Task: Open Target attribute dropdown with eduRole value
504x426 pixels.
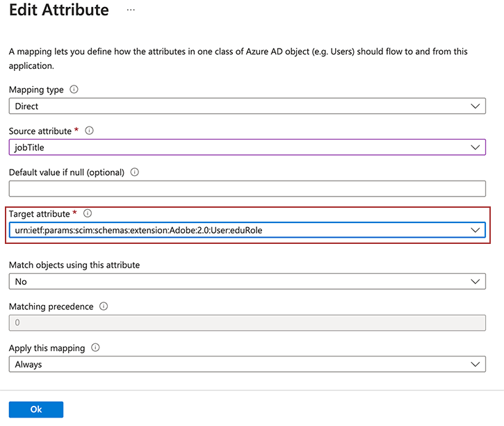Action: 236,230
